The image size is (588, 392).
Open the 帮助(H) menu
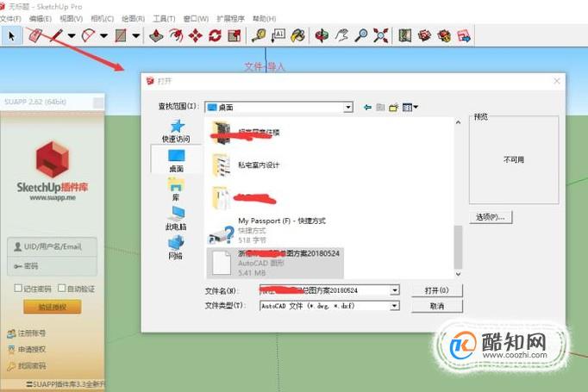(x=264, y=18)
